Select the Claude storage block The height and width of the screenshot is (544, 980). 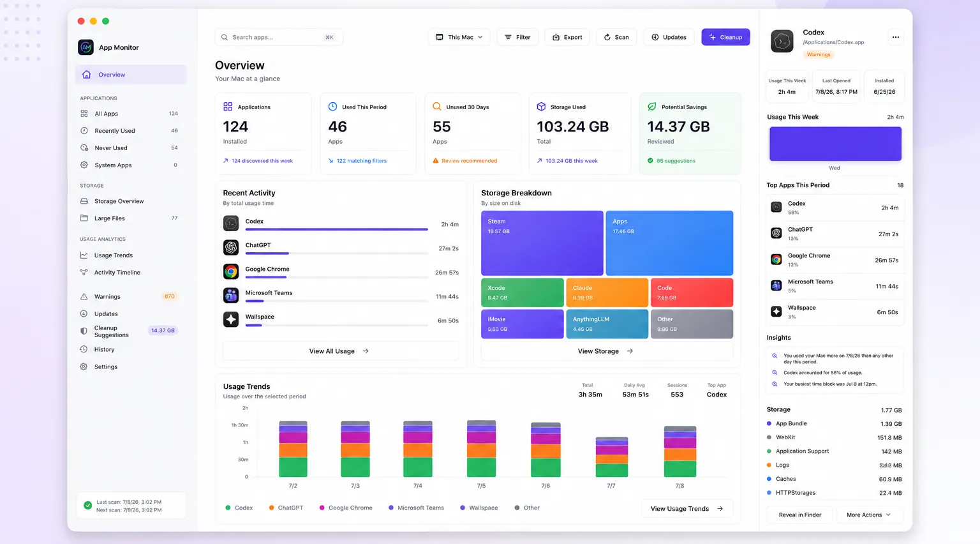607,292
